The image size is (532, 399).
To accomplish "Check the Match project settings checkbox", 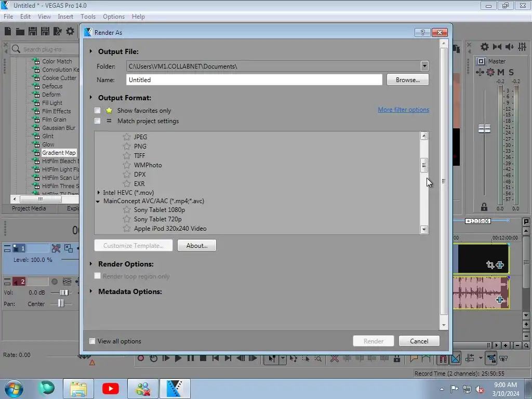I will coord(97,121).
